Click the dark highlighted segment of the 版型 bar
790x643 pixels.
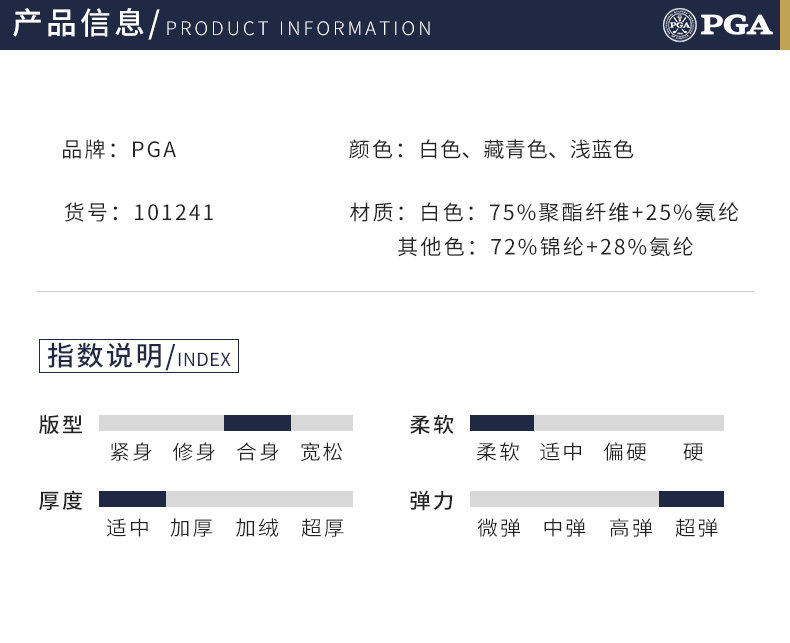coord(257,423)
